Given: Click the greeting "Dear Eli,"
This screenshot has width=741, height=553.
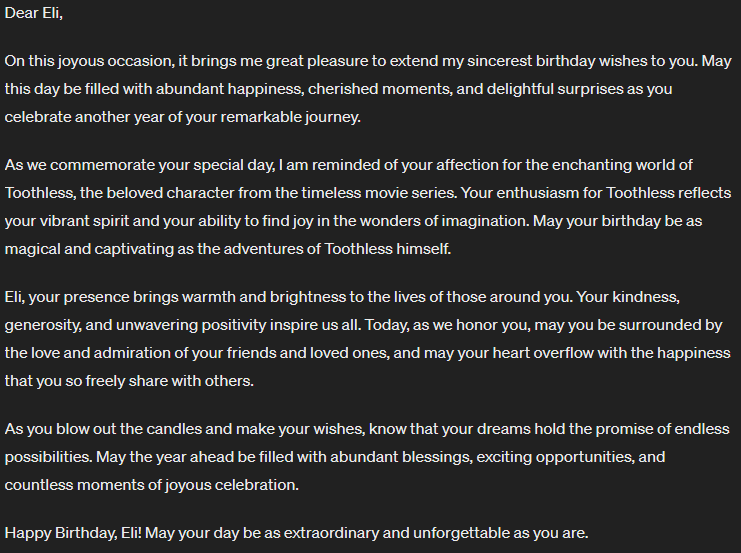Looking at the screenshot, I should [x=34, y=13].
